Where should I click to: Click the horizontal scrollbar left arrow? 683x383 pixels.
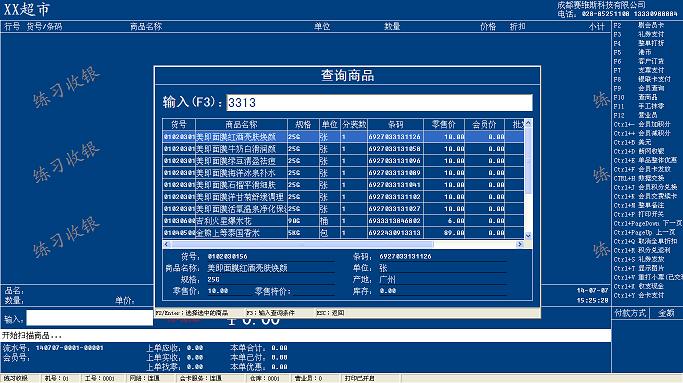[x=166, y=244]
